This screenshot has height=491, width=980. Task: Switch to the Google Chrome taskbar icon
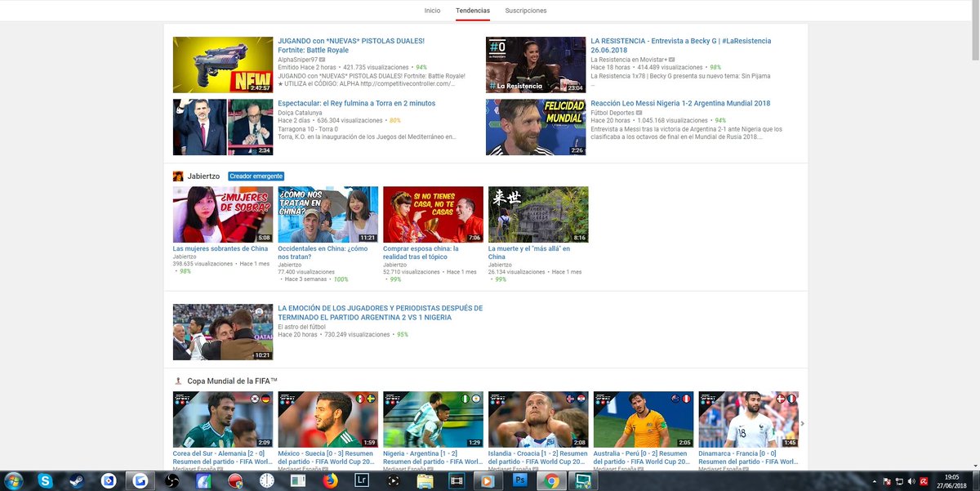coord(551,480)
